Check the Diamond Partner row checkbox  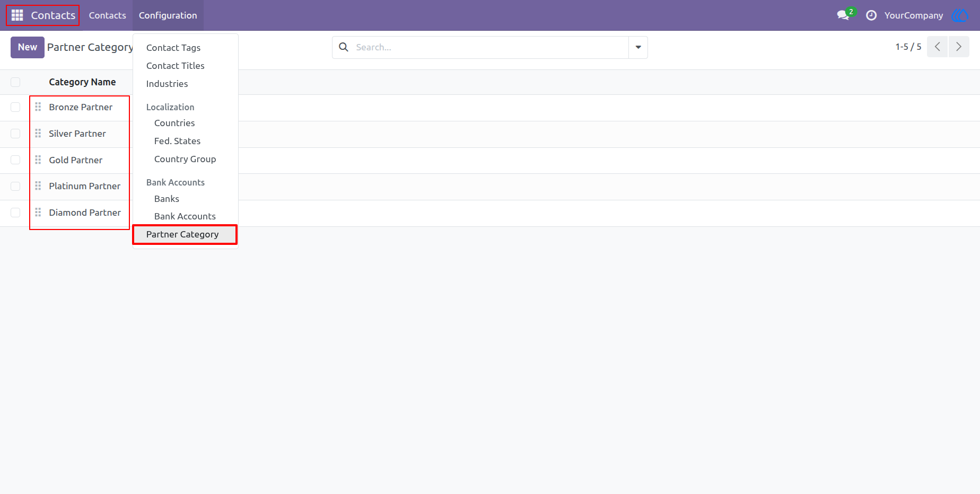pyautogui.click(x=15, y=213)
